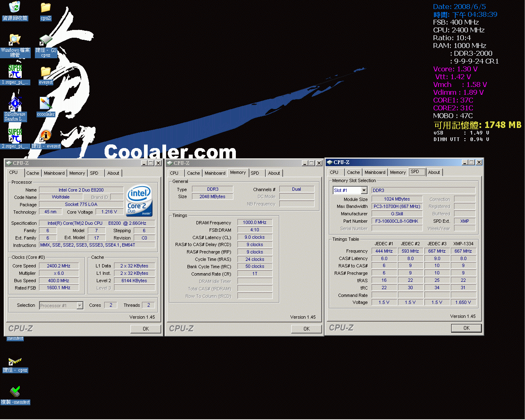Click the Level 2 cache value 6144 KBytes
The image size is (525, 420).
(134, 281)
